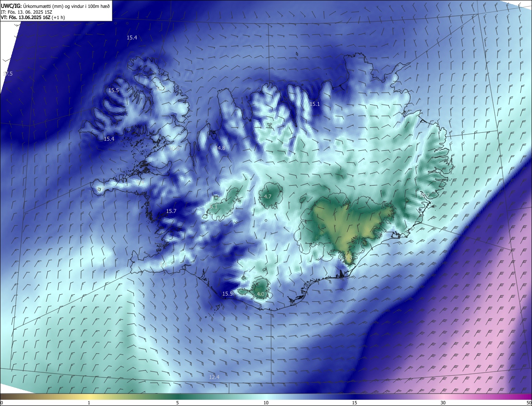This screenshot has width=532, height=406.
Task: Select the colour scale tick label 5
Action: [x=177, y=403]
